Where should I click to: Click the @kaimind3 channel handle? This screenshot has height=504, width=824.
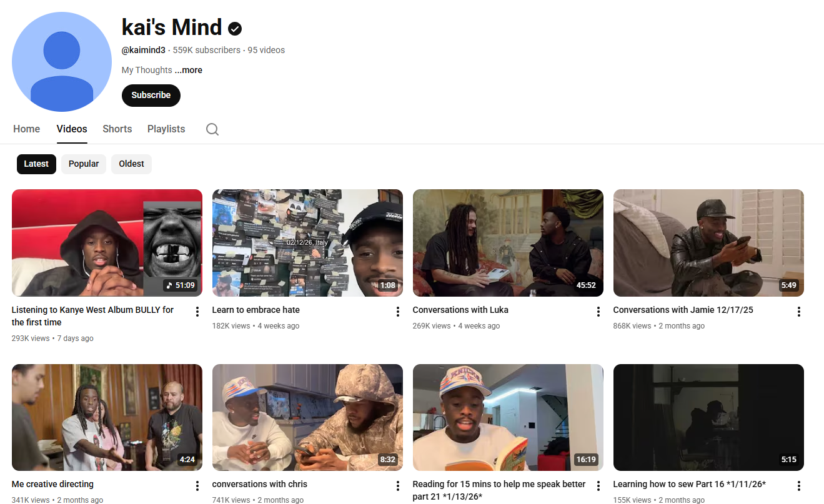tap(144, 50)
